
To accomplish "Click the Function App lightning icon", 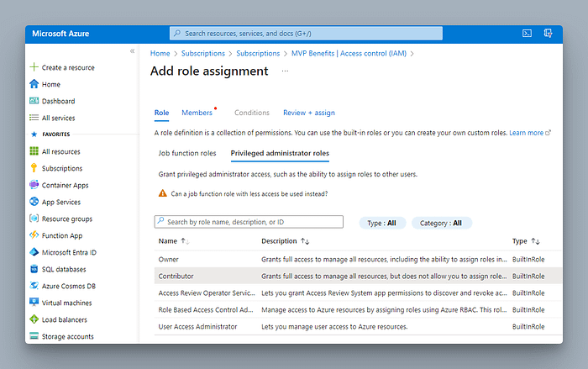I will 34,235.
